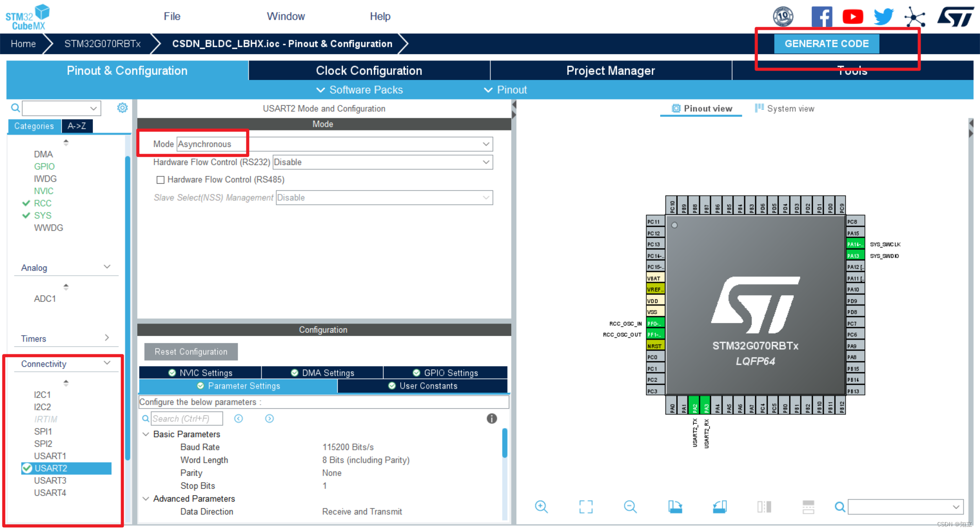Rotate the chip clockwise
This screenshot has height=532, width=980.
click(675, 507)
